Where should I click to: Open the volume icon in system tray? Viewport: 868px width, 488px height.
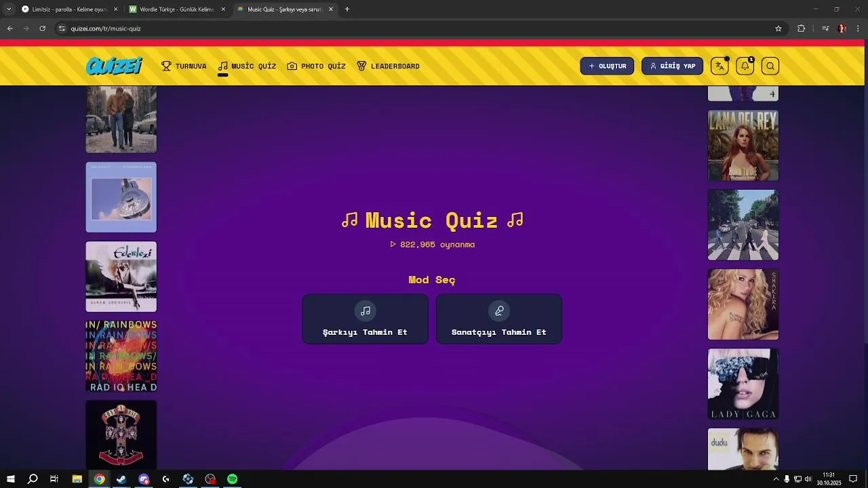[808, 479]
